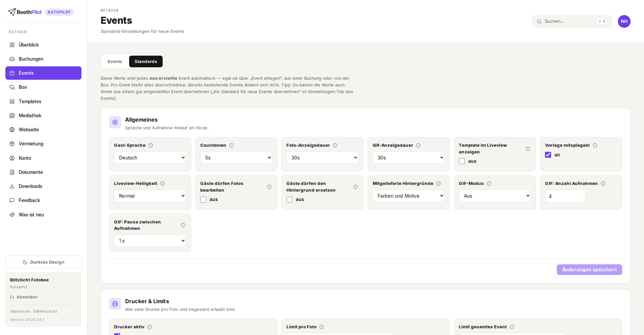Screen dimensions: 644x335
Task: Show info for Drucker aktiv
Action: (150, 327)
